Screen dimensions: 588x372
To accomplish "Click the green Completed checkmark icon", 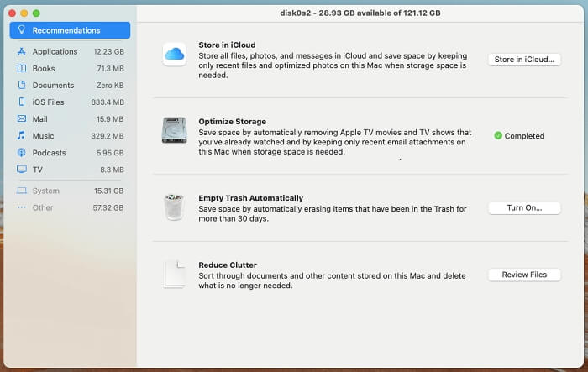I will point(498,135).
